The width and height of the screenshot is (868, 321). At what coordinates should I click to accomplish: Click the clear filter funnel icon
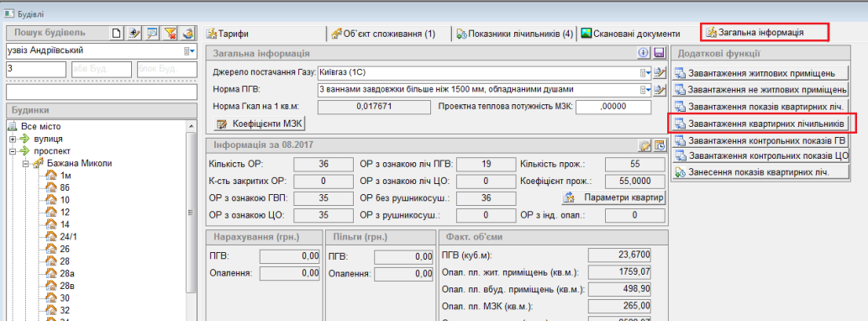pos(170,34)
